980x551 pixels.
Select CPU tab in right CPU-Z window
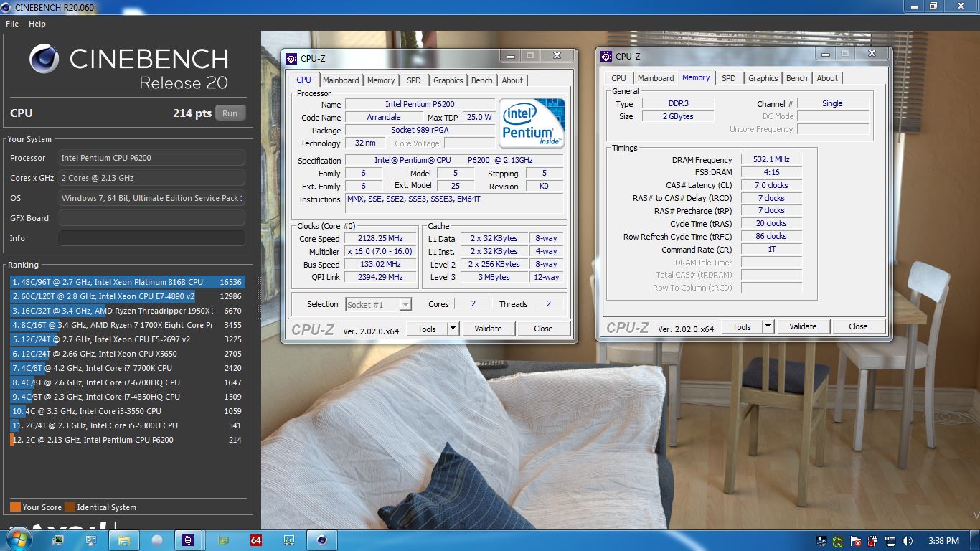[x=619, y=78]
